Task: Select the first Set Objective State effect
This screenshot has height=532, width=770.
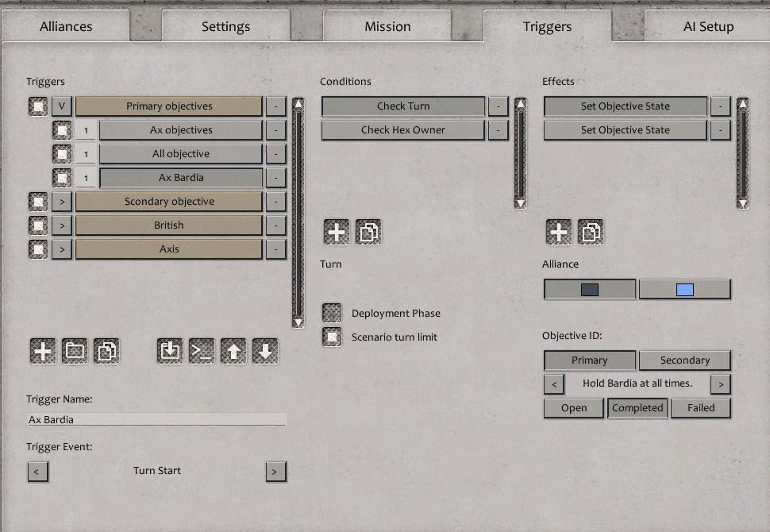Action: [626, 106]
